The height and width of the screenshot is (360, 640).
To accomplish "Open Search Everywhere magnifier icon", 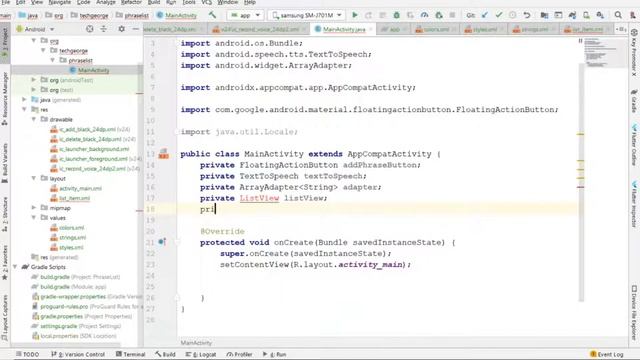I will point(618,15).
